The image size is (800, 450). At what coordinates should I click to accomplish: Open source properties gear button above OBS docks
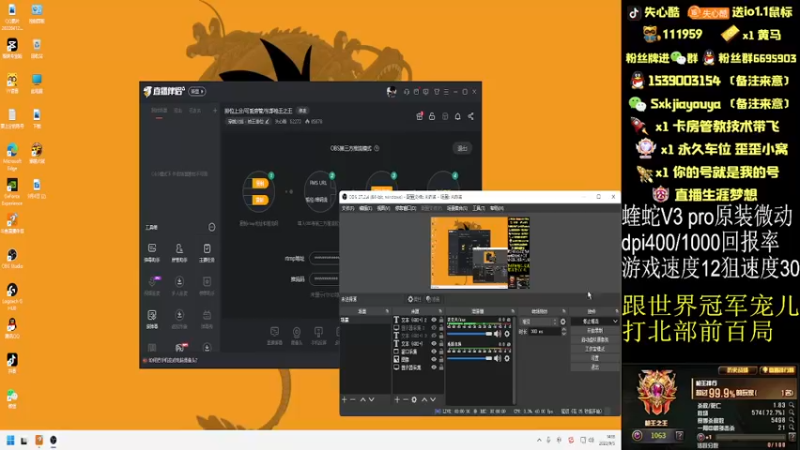[414, 299]
